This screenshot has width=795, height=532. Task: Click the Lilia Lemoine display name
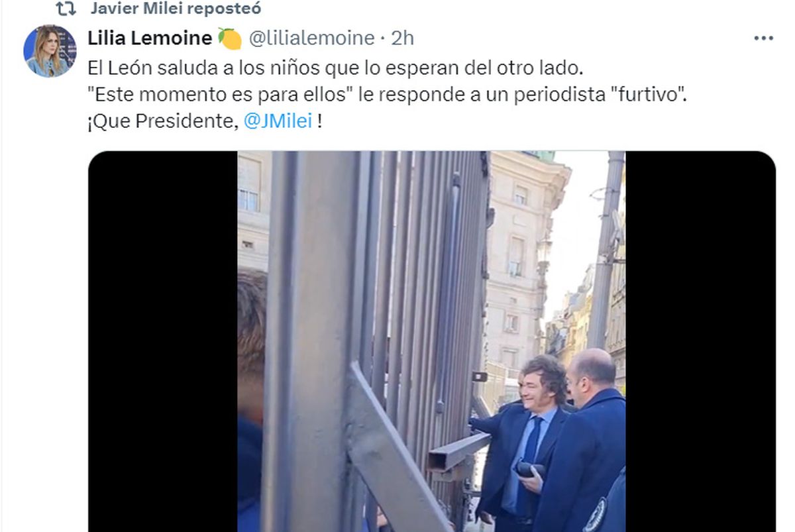[x=150, y=38]
